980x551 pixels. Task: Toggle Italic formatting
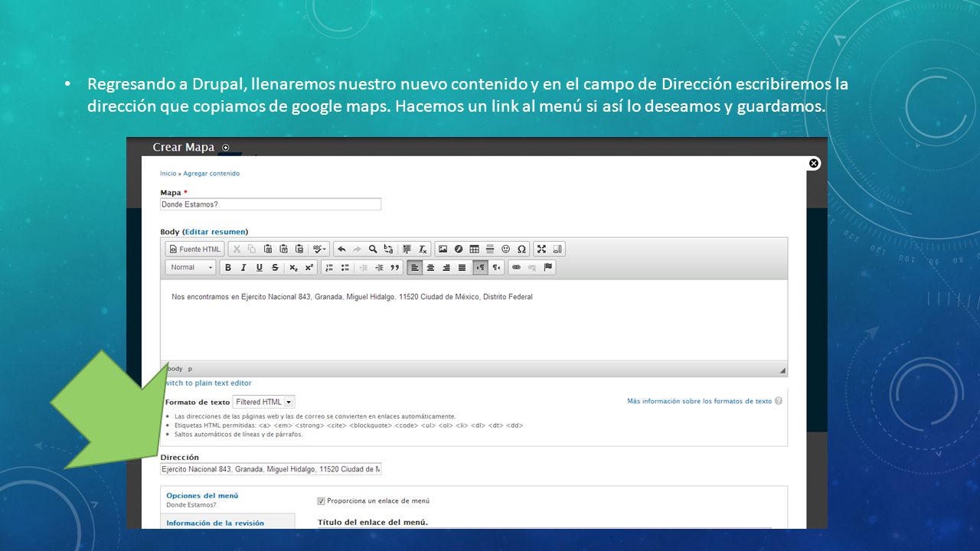click(243, 267)
